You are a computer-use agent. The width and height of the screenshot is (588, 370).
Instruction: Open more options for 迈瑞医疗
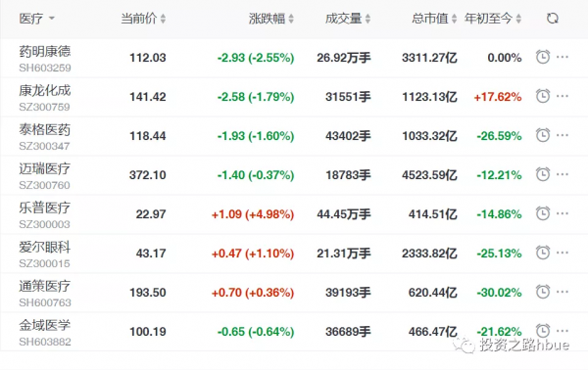pyautogui.click(x=563, y=174)
